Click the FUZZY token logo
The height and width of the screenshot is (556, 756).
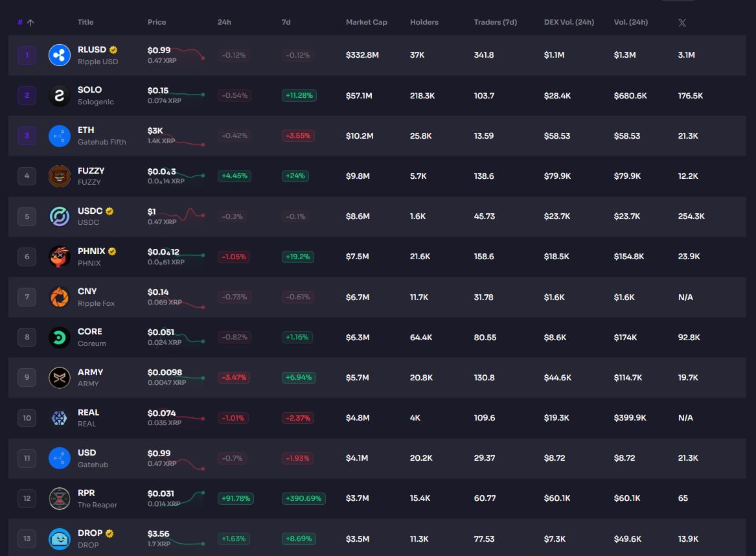60,176
